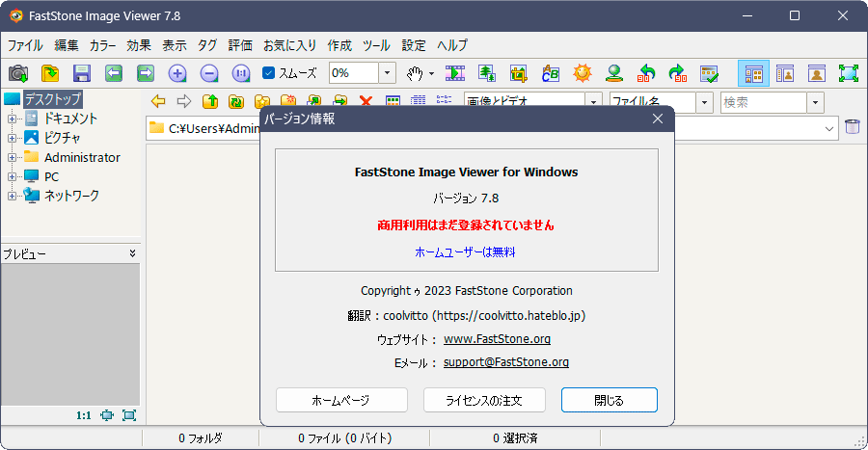Click the ホームページ button
The image size is (868, 450).
tap(341, 400)
